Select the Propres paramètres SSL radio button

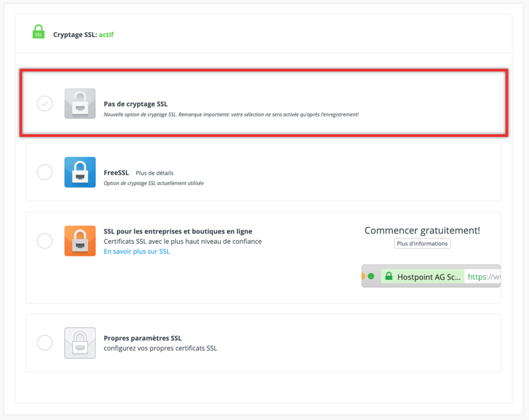coord(44,343)
